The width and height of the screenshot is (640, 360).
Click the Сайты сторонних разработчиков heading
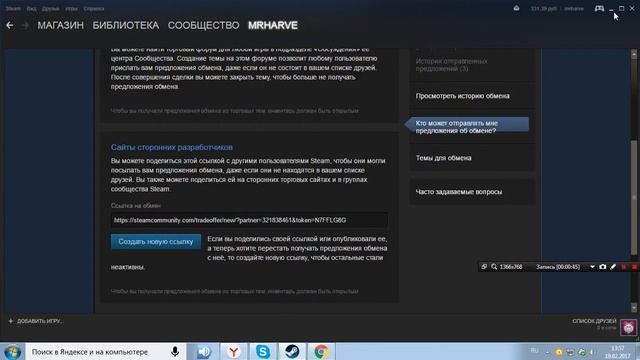point(171,147)
